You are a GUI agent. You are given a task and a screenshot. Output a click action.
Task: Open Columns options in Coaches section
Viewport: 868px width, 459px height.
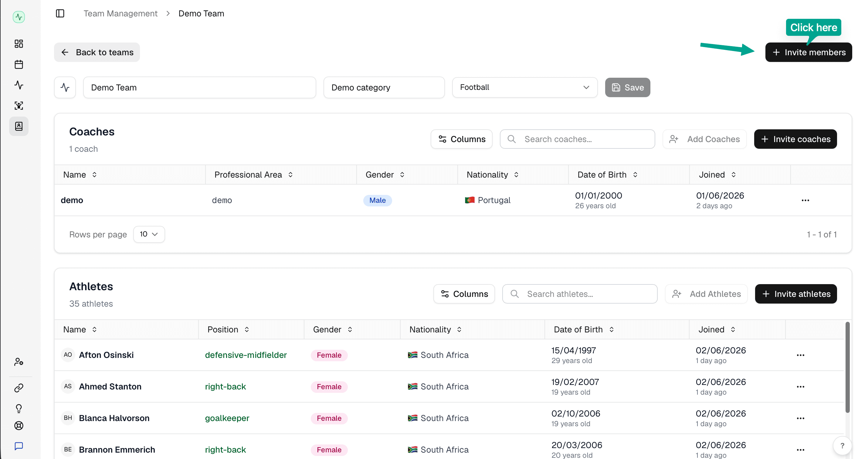(x=461, y=139)
